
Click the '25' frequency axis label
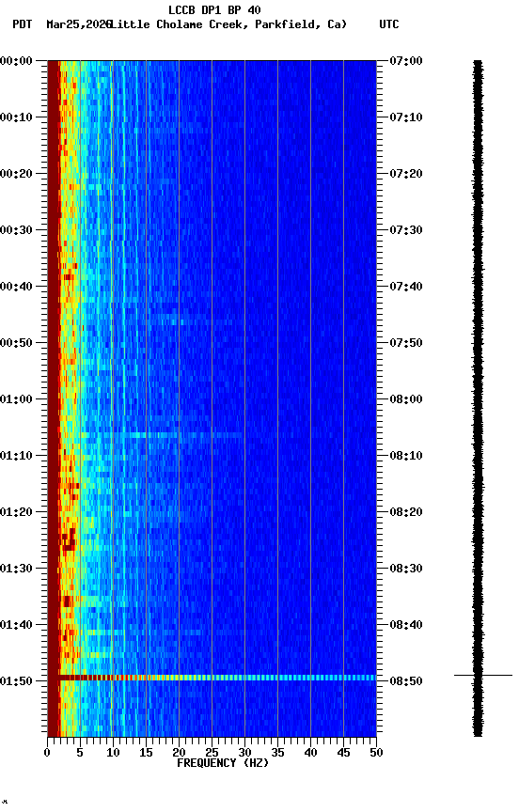(x=212, y=753)
